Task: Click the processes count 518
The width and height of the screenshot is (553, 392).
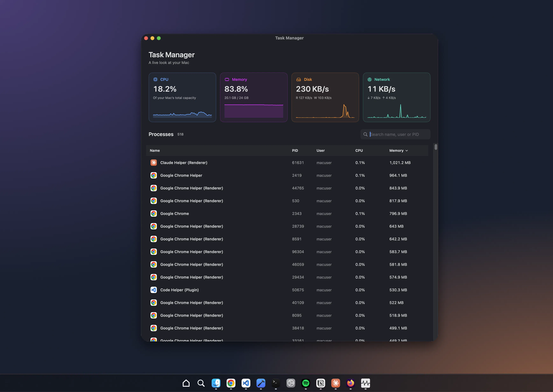Action: pyautogui.click(x=180, y=134)
